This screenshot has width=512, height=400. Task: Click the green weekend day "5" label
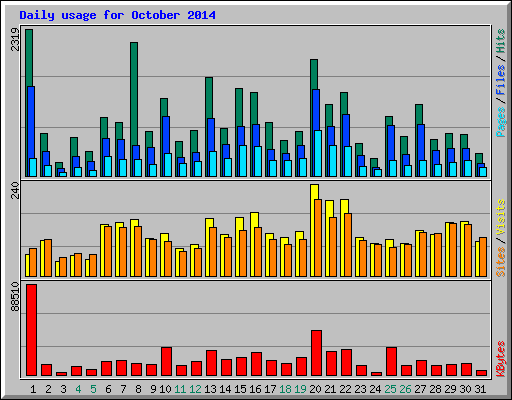coord(93,389)
